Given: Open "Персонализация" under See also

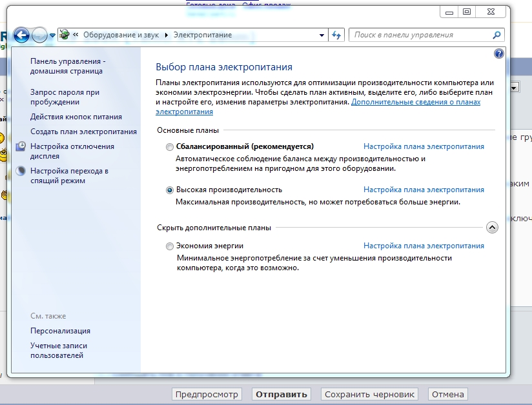Looking at the screenshot, I should tap(61, 331).
